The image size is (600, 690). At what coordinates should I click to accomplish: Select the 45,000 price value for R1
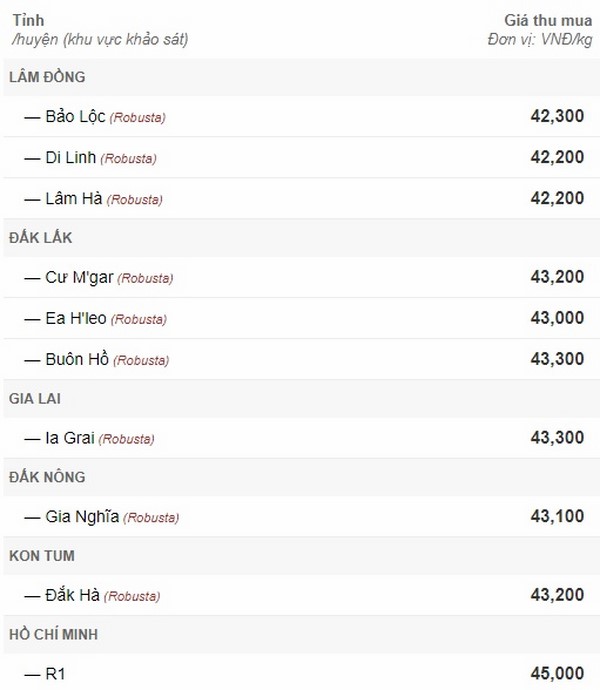click(x=557, y=673)
